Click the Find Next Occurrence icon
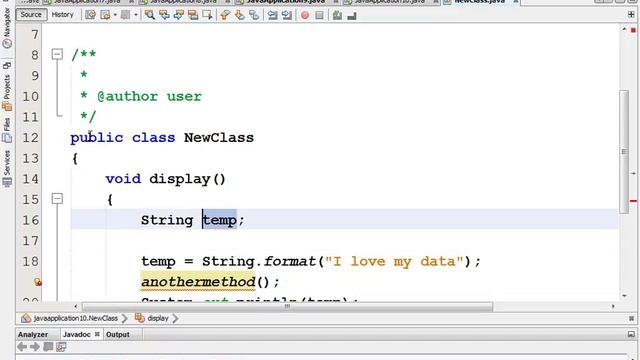This screenshot has height=360, width=640. [x=179, y=16]
